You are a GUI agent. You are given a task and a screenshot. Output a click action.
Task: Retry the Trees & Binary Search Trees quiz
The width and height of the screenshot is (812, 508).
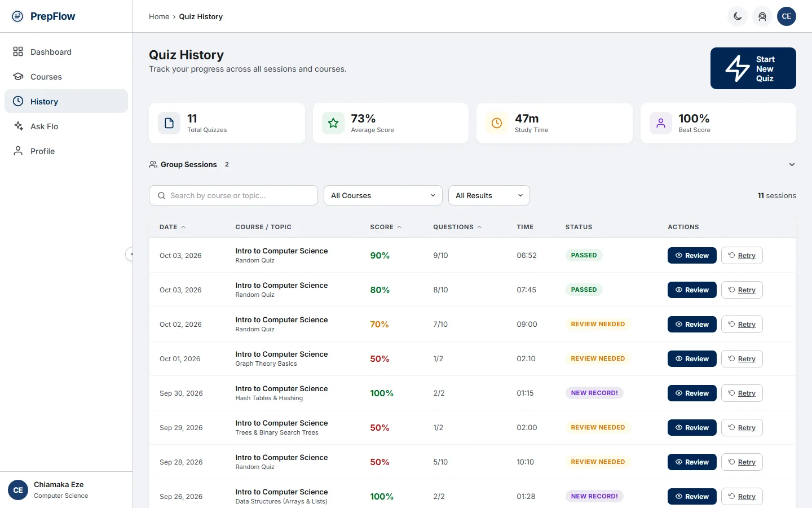(742, 427)
